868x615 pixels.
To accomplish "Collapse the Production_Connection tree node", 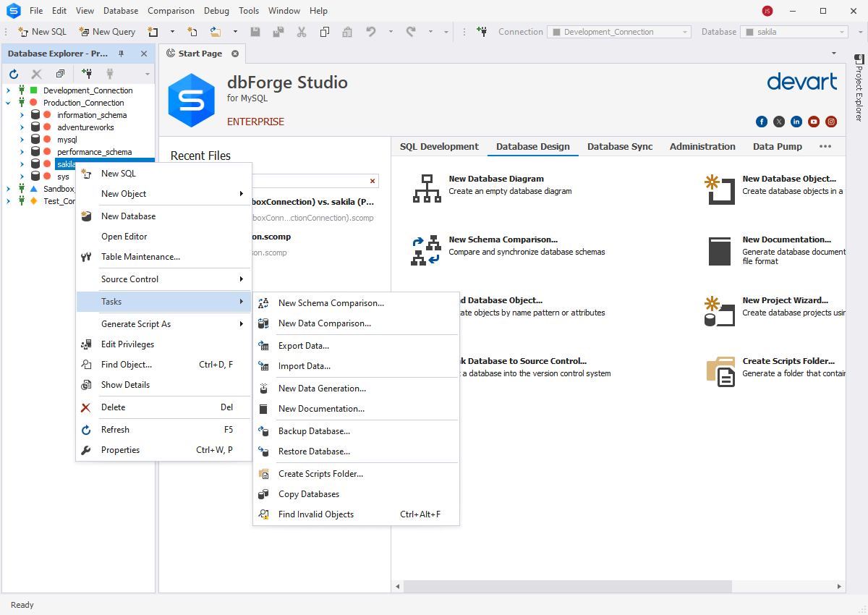I will tap(7, 102).
